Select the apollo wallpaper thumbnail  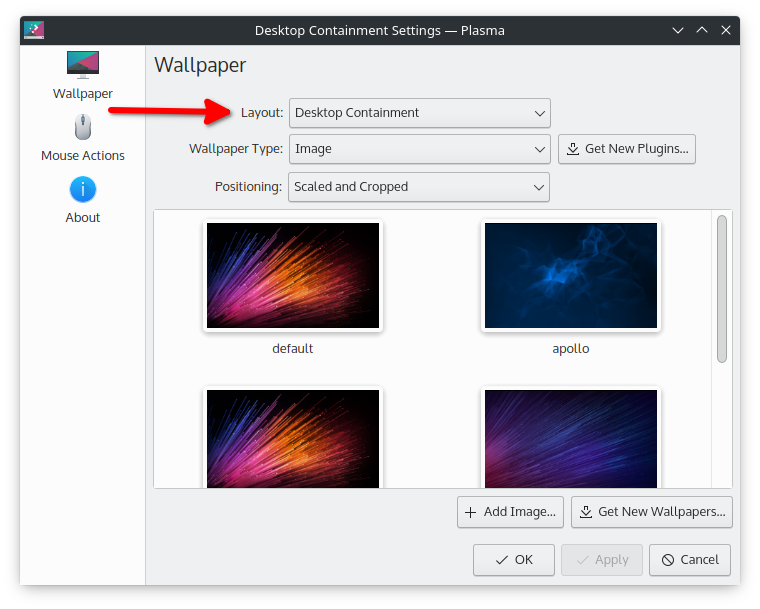coord(571,275)
